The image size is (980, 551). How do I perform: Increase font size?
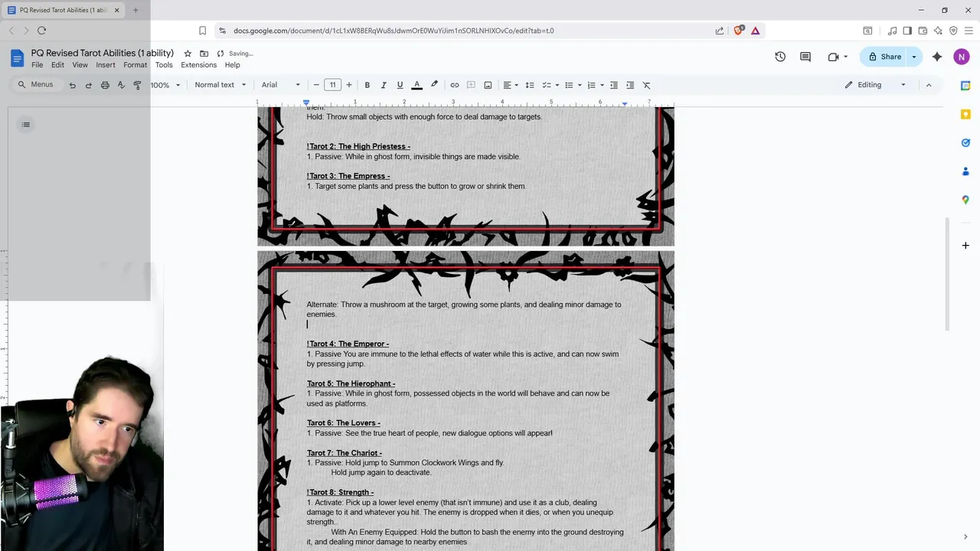point(349,85)
